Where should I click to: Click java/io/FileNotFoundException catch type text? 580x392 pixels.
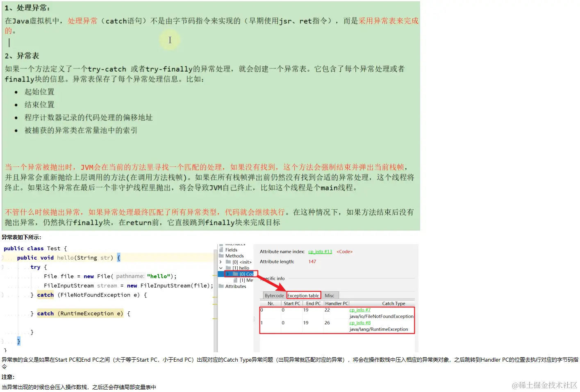[381, 316]
